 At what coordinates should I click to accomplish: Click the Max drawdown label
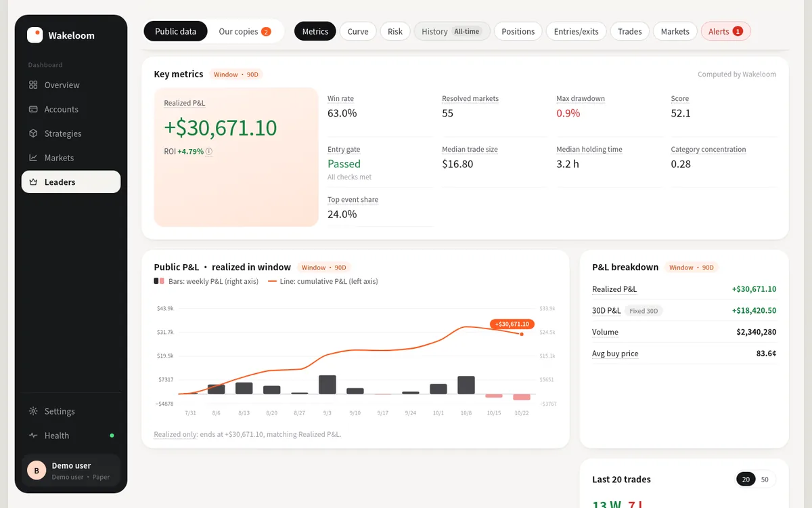pyautogui.click(x=581, y=99)
